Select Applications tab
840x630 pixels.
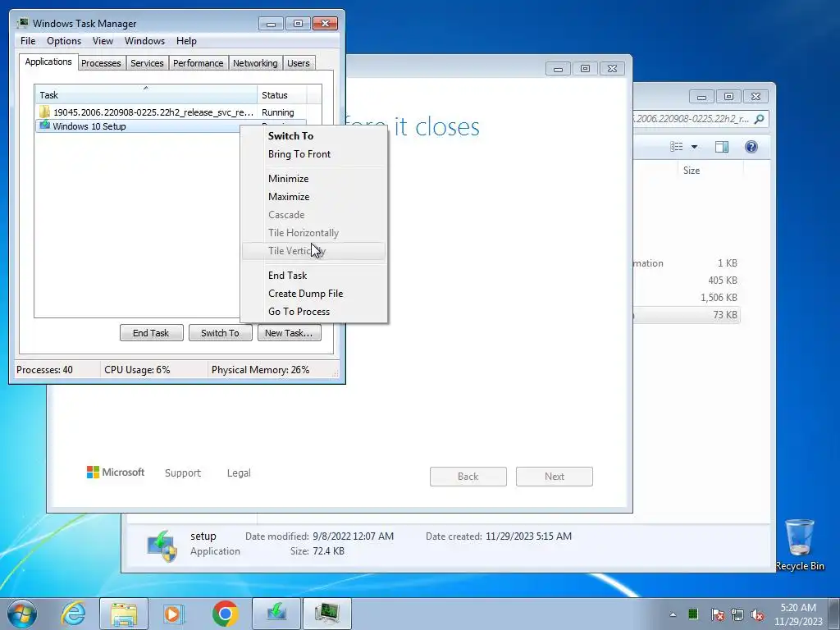[x=48, y=62]
